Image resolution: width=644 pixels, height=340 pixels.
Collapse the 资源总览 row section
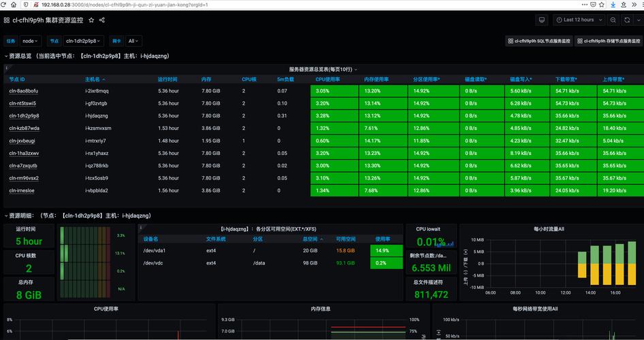5,56
